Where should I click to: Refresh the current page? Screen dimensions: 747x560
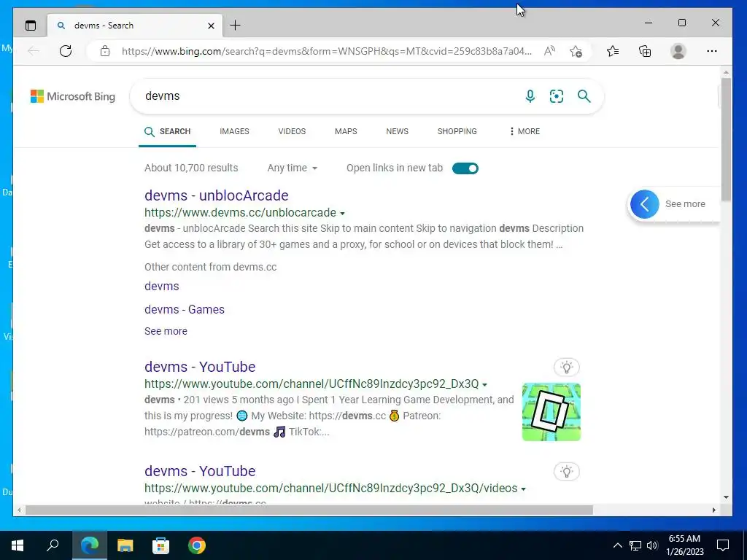click(66, 51)
